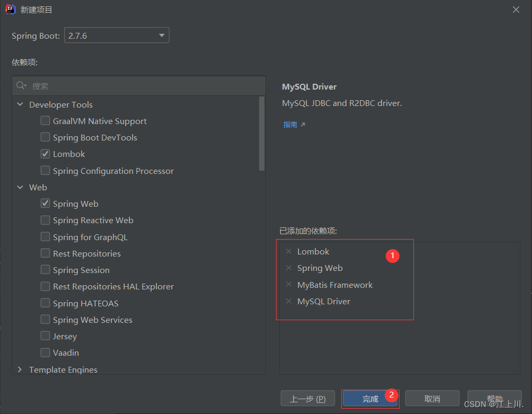Click the search magnifier icon
This screenshot has height=414, width=532.
click(x=21, y=85)
